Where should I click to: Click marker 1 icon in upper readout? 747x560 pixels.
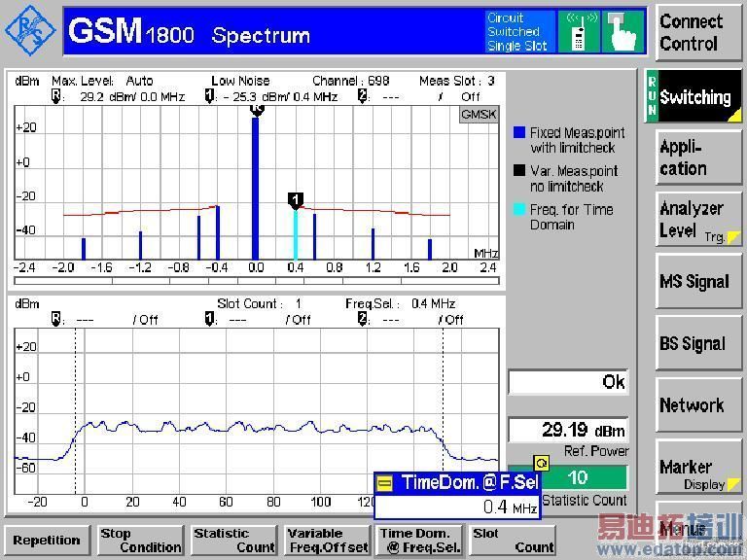209,95
